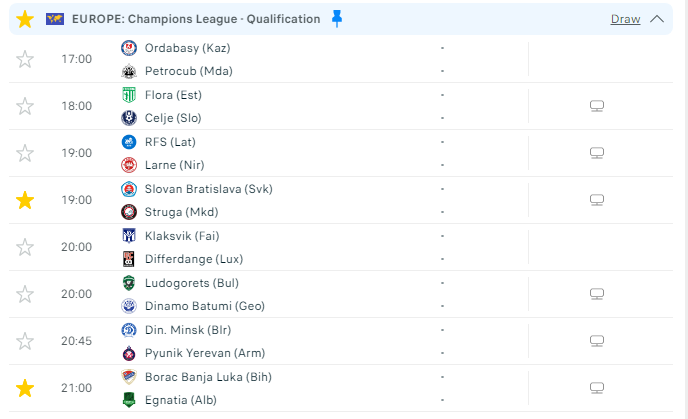Remove Slovan Bratislava match from favorites
The image size is (688, 419).
click(x=25, y=200)
